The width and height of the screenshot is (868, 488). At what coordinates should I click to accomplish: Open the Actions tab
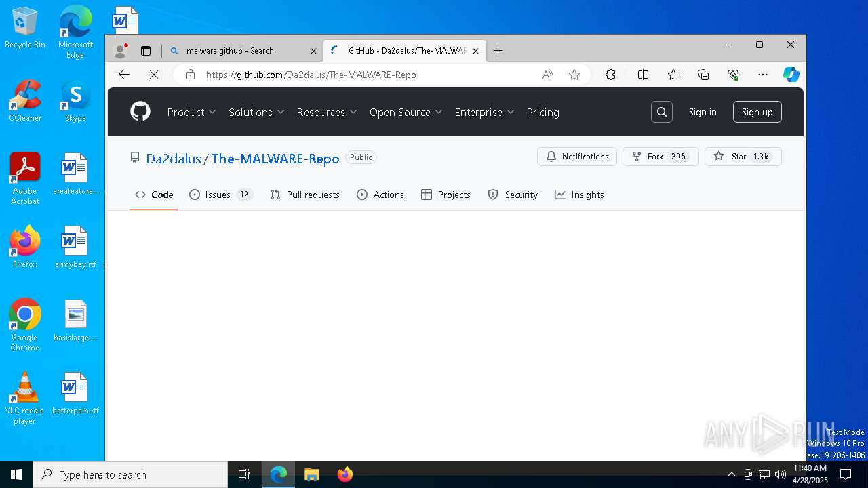coord(380,195)
